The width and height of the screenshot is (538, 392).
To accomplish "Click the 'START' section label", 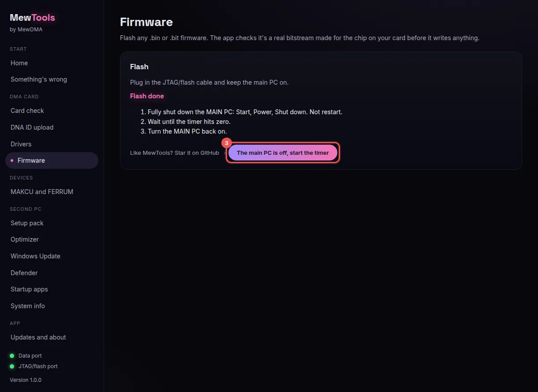I will (x=18, y=49).
